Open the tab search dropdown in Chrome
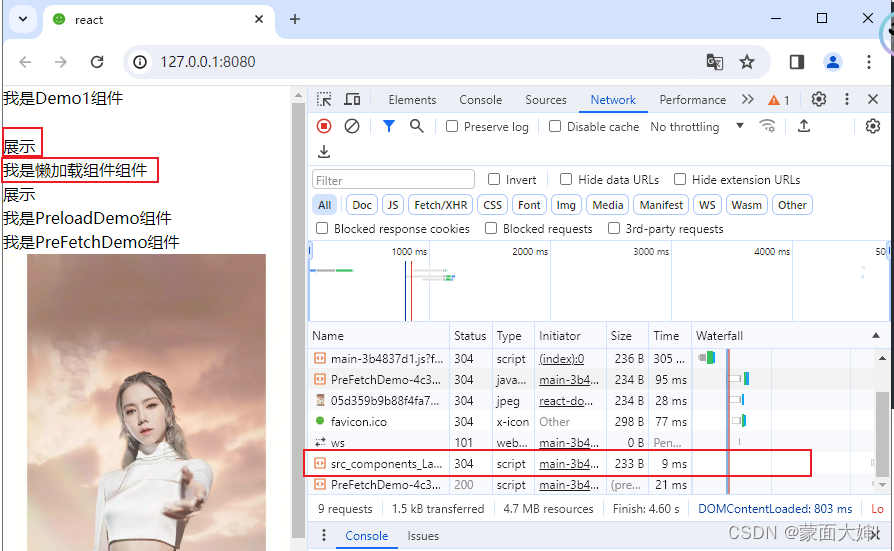This screenshot has width=894, height=551. pos(23,19)
